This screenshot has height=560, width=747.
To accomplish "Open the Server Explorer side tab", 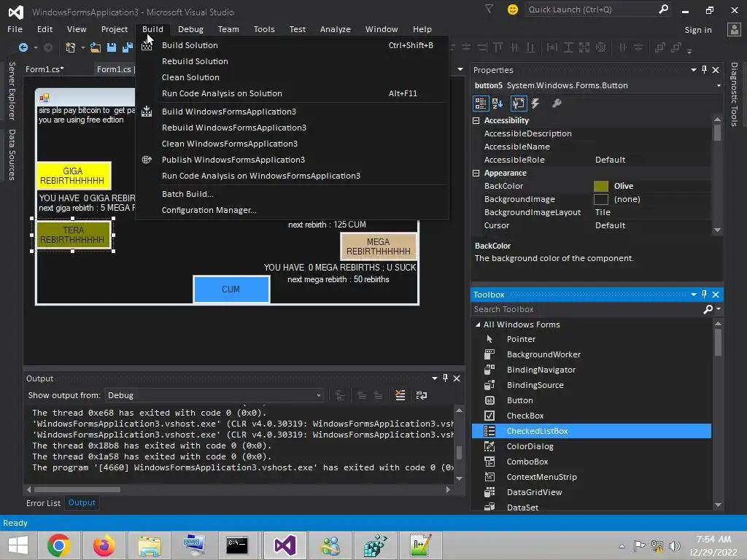I will click(12, 91).
